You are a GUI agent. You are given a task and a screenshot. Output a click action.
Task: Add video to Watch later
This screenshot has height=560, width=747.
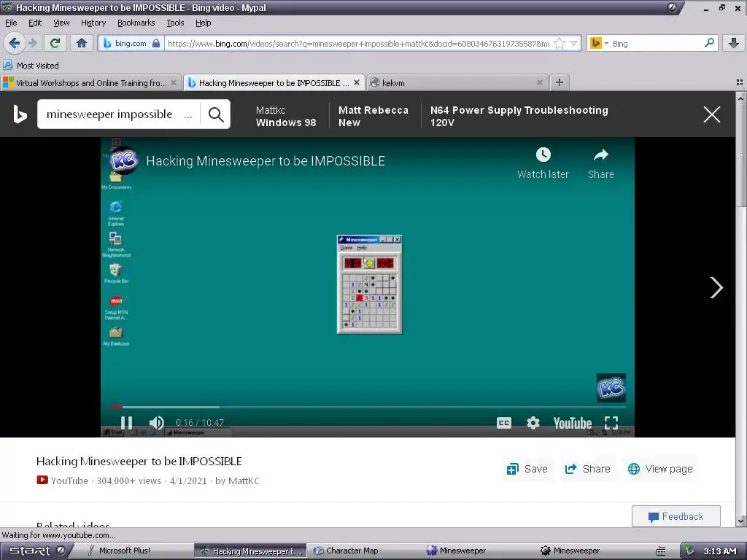pyautogui.click(x=543, y=163)
